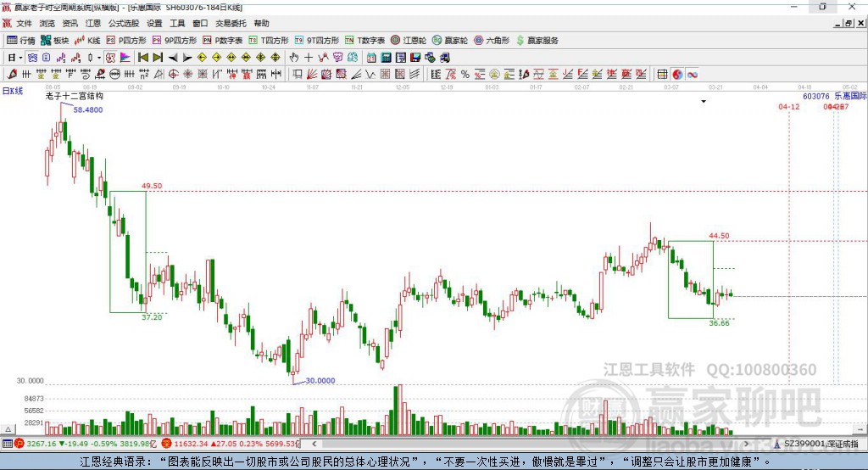
Task: Open 9P四方形 tool
Action: click(x=175, y=41)
